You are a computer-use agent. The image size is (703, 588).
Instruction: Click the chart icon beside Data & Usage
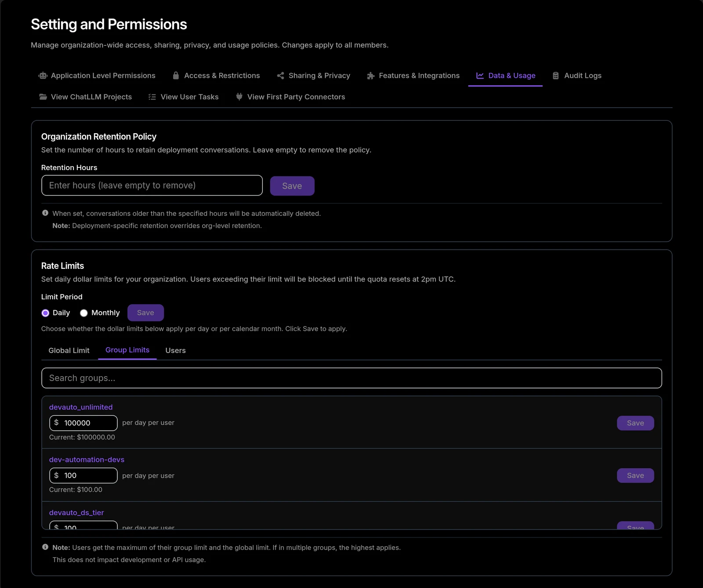point(480,76)
